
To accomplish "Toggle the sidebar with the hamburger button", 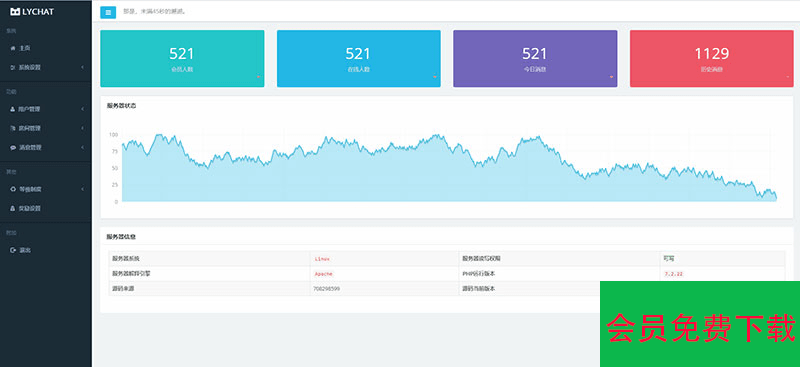I will (x=108, y=12).
